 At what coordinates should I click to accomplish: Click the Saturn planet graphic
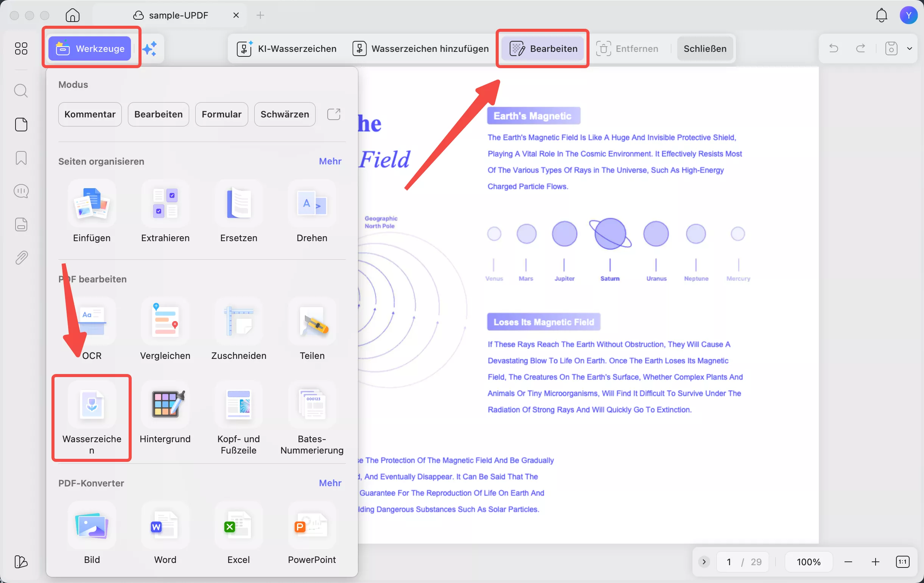point(610,233)
